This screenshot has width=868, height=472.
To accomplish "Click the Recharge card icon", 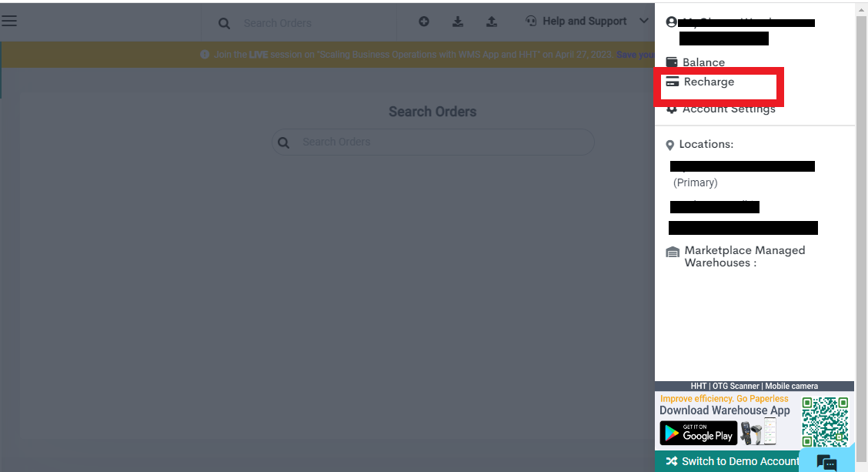I will pos(673,82).
